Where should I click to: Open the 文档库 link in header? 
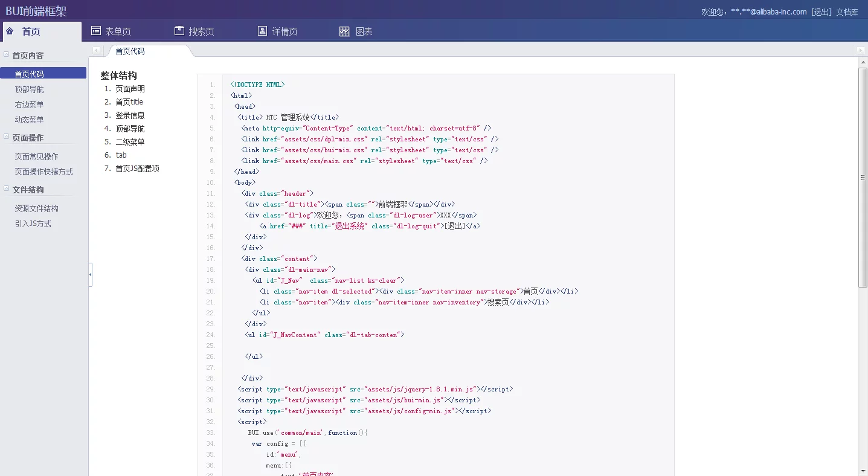click(x=847, y=11)
